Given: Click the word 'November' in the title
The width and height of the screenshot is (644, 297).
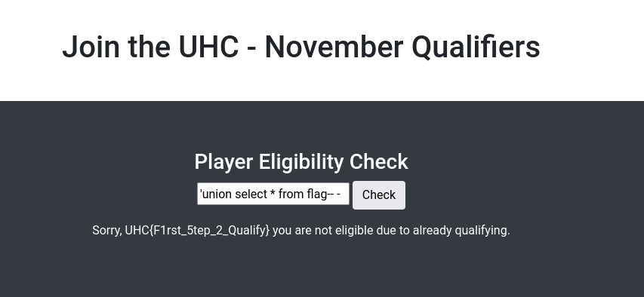Looking at the screenshot, I should [x=334, y=47].
